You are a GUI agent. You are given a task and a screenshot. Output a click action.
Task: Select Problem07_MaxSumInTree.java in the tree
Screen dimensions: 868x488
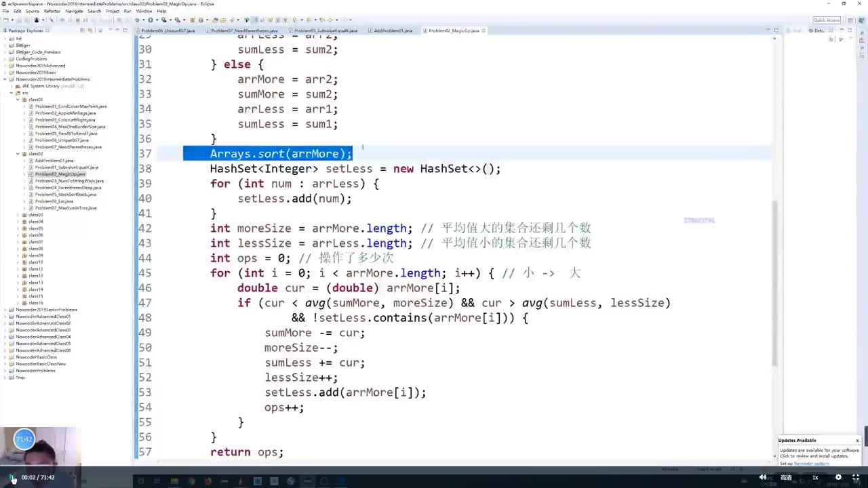click(x=66, y=208)
